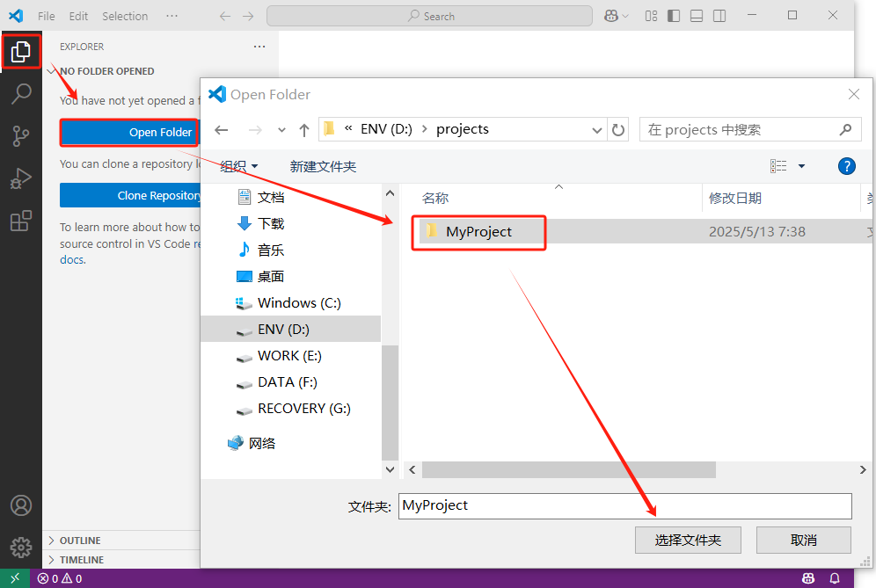876x588 pixels.
Task: Click the VS Code logo icon
Action: [16, 16]
